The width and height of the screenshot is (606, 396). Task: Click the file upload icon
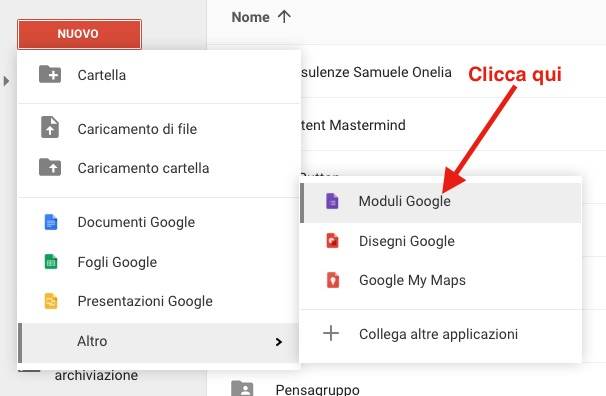50,127
